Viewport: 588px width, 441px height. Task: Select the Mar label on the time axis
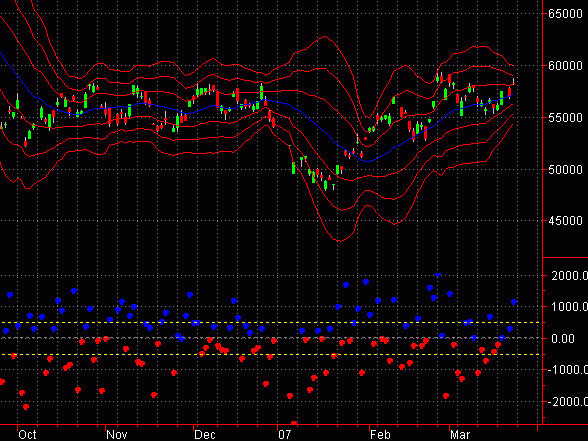pos(460,435)
